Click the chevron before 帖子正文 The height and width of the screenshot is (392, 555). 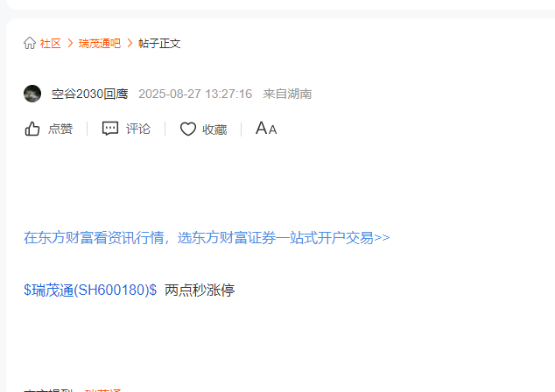[x=130, y=43]
